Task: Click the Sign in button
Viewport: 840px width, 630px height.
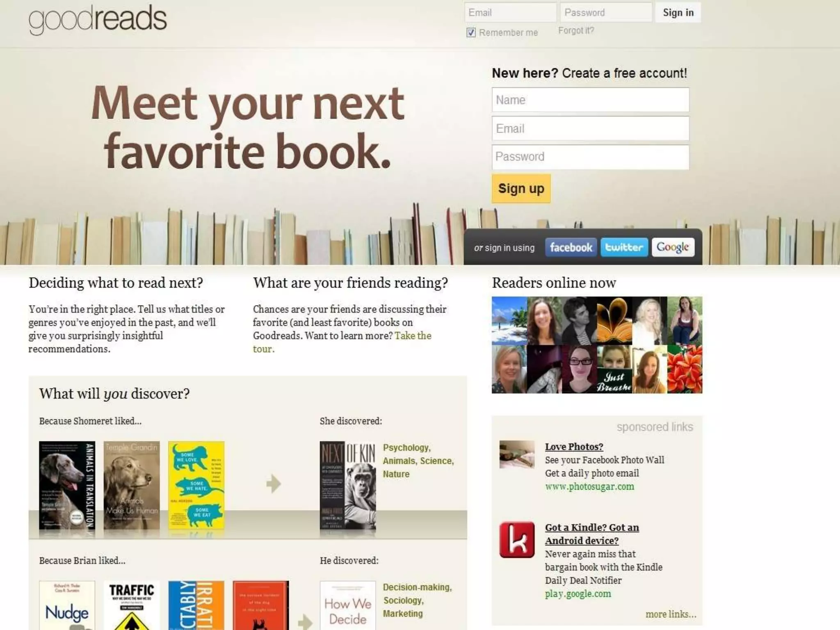Action: tap(678, 13)
